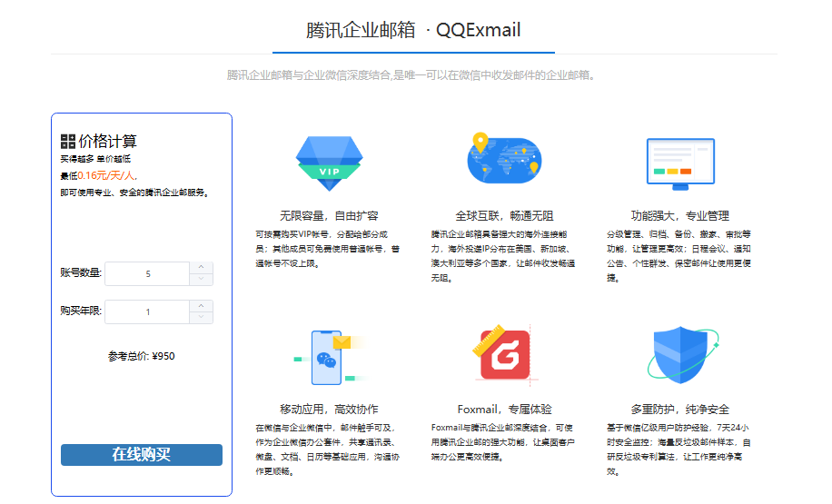Select the 全球互联，畅通无阻 heading
The height and width of the screenshot is (504, 832).
504,216
